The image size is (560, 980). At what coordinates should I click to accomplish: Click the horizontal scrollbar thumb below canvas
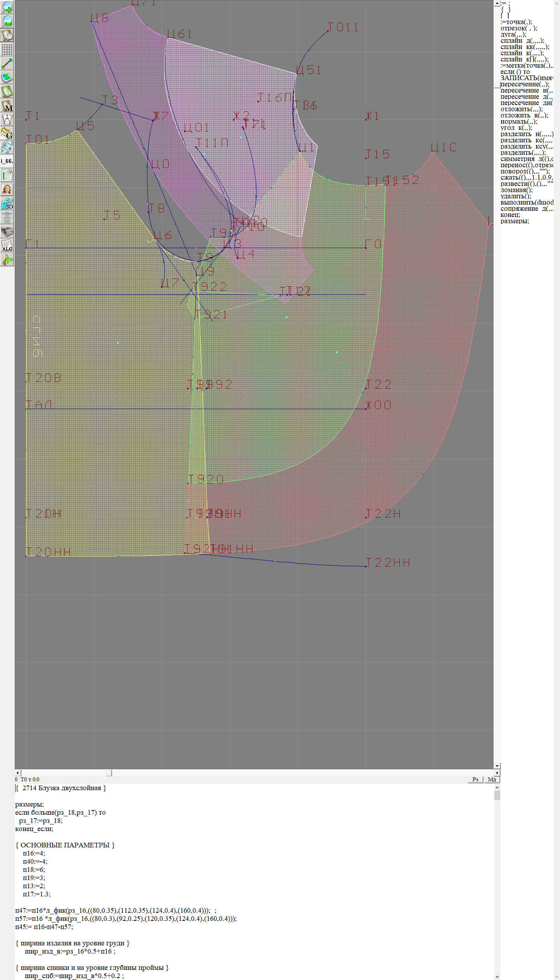[x=108, y=773]
